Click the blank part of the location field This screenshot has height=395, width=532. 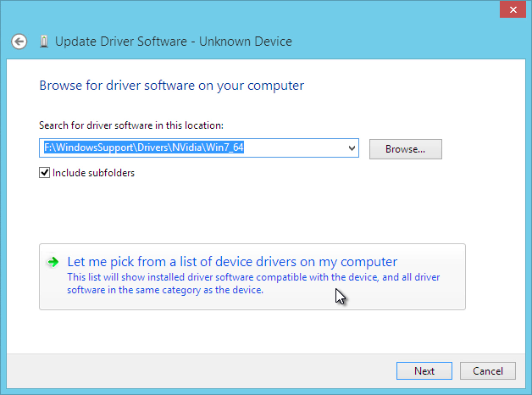pos(295,148)
